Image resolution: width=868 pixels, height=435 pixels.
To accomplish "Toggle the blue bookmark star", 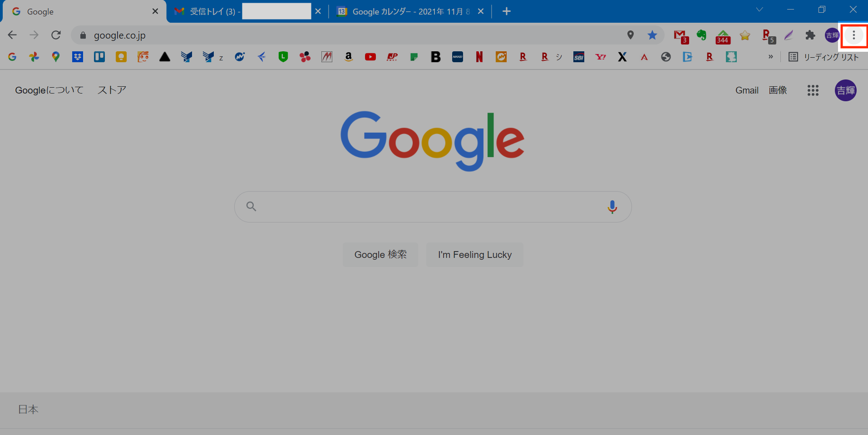I will pos(652,35).
